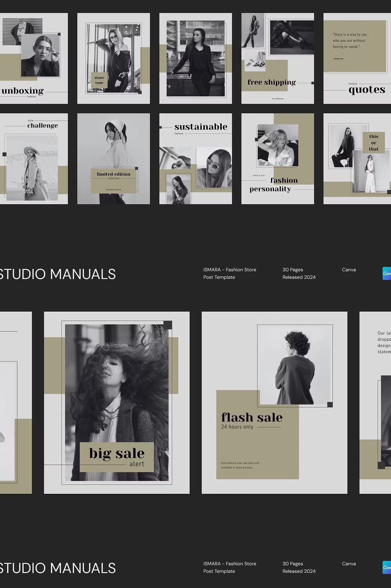The height and width of the screenshot is (588, 391).
Task: Select the store tour template thumbnail
Action: [x=113, y=58]
